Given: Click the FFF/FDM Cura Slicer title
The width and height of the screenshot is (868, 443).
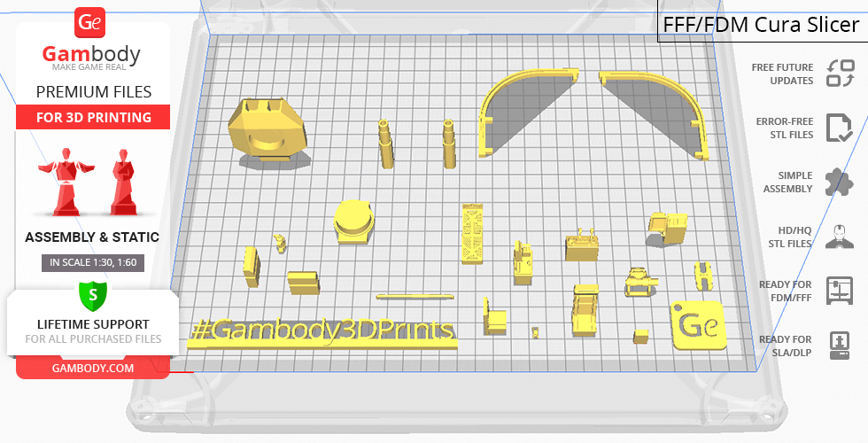Looking at the screenshot, I should tap(762, 25).
